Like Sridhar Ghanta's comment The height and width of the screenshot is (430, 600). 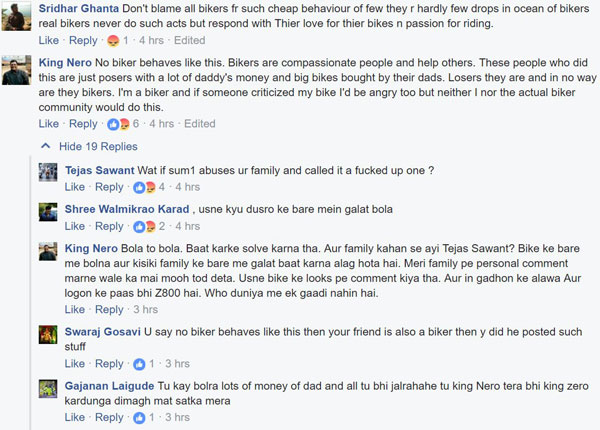tap(48, 41)
